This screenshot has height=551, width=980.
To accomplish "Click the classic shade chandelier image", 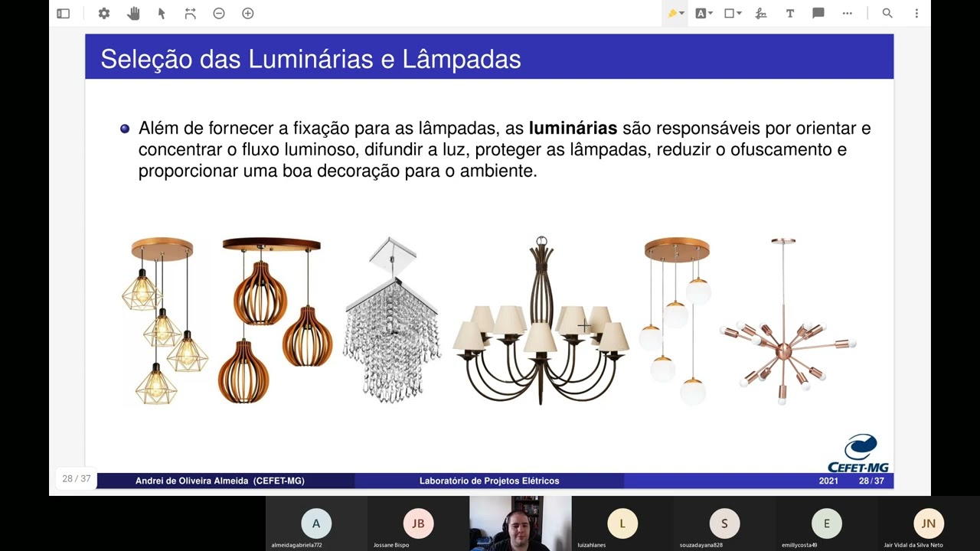I will (x=541, y=321).
